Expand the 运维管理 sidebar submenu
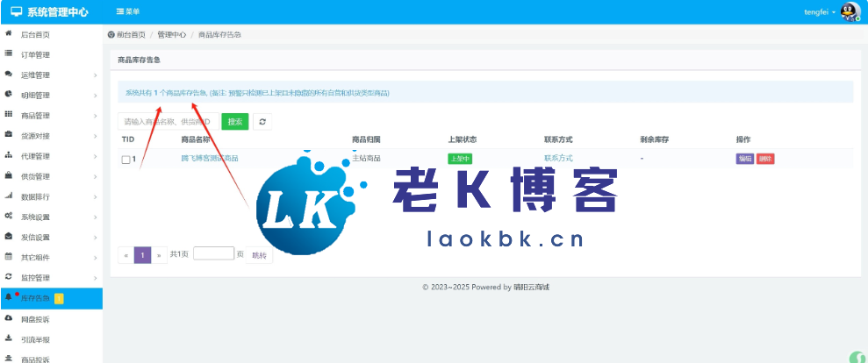The width and height of the screenshot is (868, 363). tap(51, 75)
